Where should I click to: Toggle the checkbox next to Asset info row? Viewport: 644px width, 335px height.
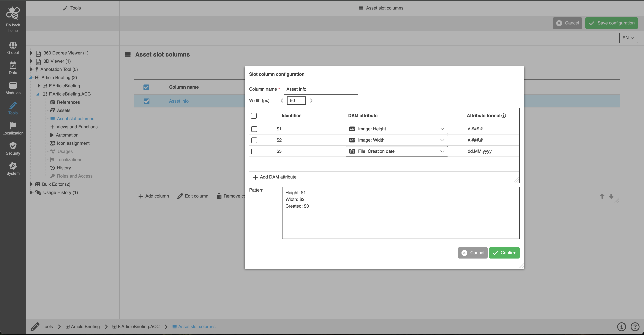pos(146,101)
